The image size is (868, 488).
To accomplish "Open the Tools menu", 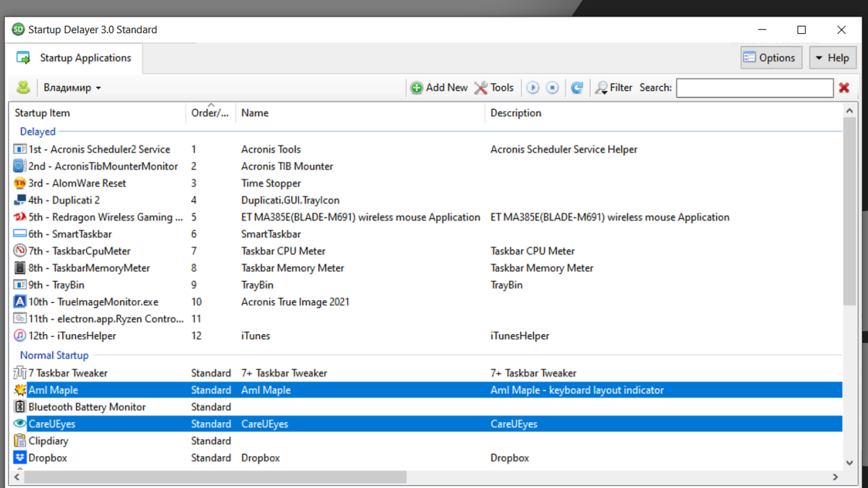I will 494,87.
